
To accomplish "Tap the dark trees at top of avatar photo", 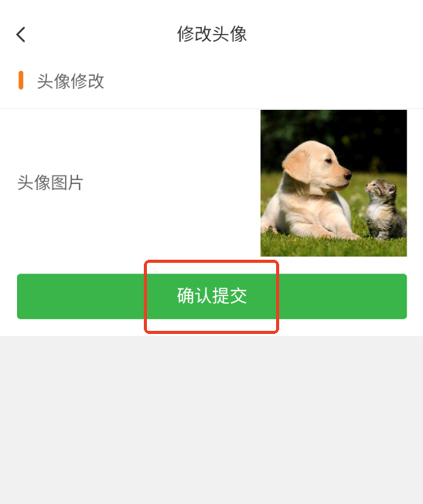I will (x=333, y=128).
